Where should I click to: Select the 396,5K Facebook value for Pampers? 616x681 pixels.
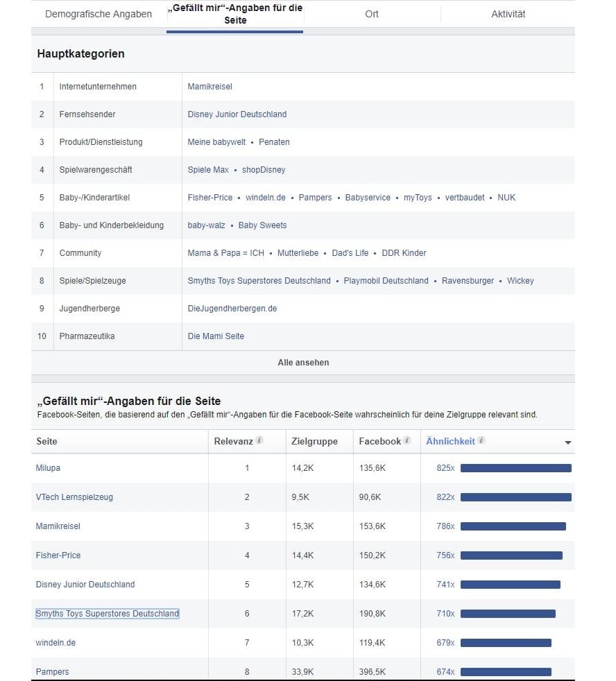373,672
